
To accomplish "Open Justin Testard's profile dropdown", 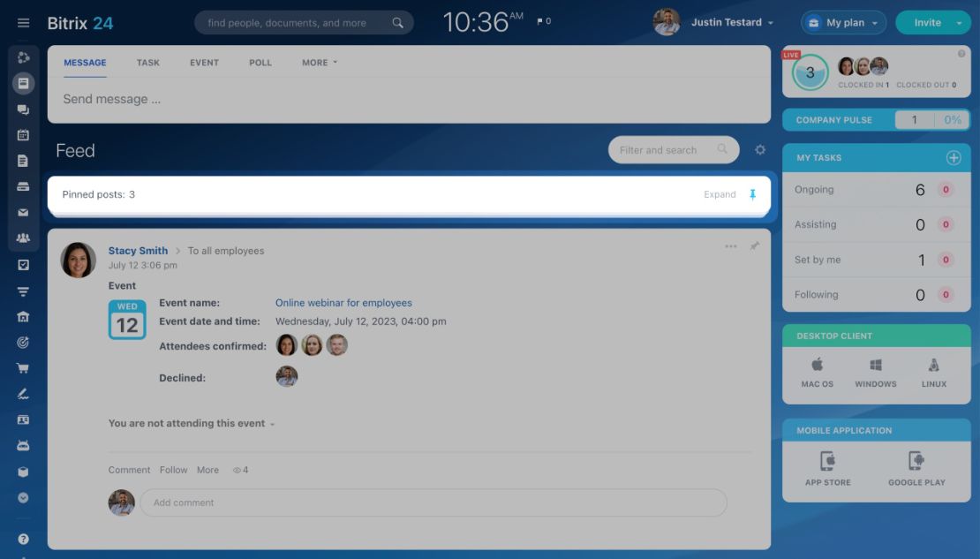I will [x=733, y=22].
